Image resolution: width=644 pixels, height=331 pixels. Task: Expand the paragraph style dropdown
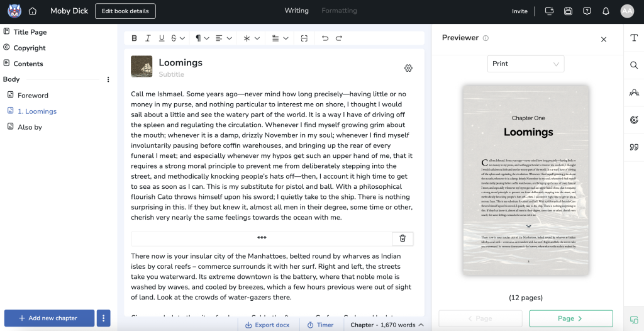click(x=202, y=38)
